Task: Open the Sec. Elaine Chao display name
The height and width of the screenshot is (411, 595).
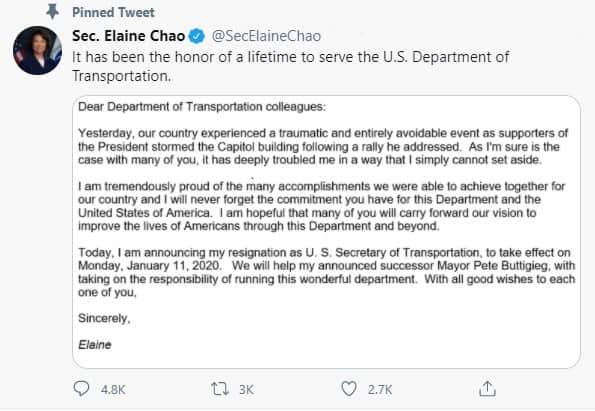Action: click(x=128, y=36)
